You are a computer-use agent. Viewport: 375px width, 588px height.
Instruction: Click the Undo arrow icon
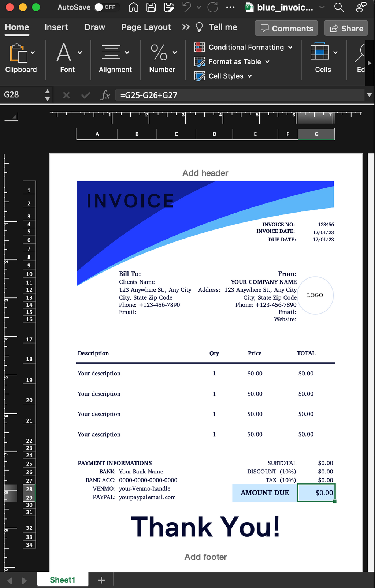pos(187,7)
